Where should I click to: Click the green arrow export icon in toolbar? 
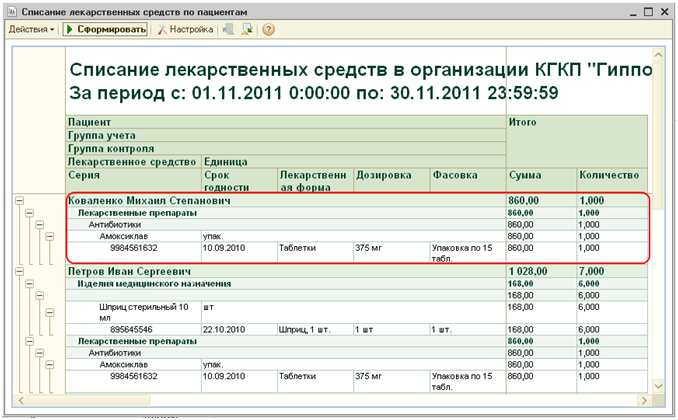(247, 30)
